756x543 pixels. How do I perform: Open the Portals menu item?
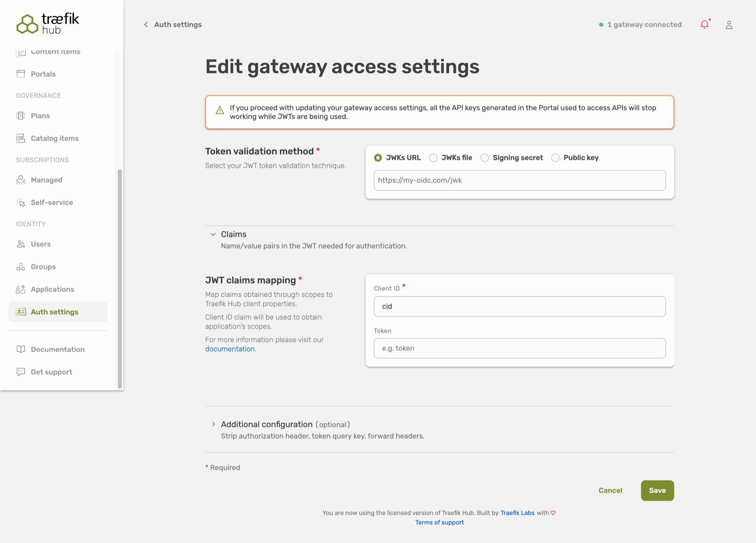58,74
